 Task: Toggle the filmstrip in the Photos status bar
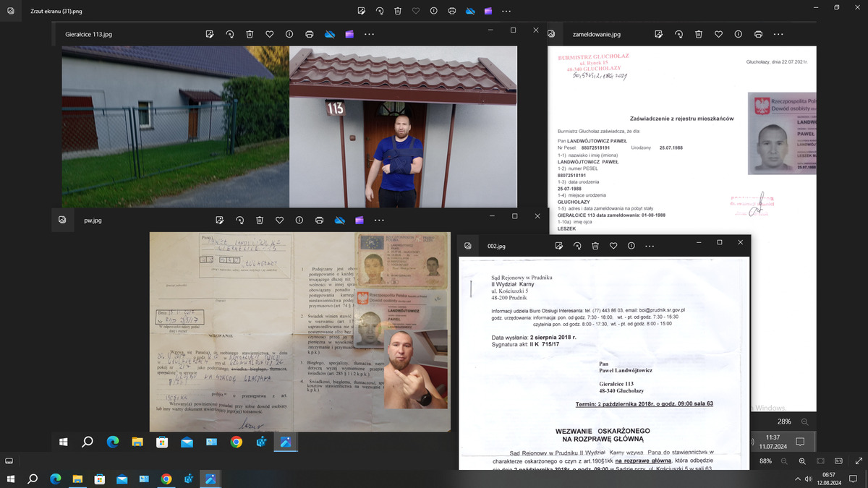point(8,461)
